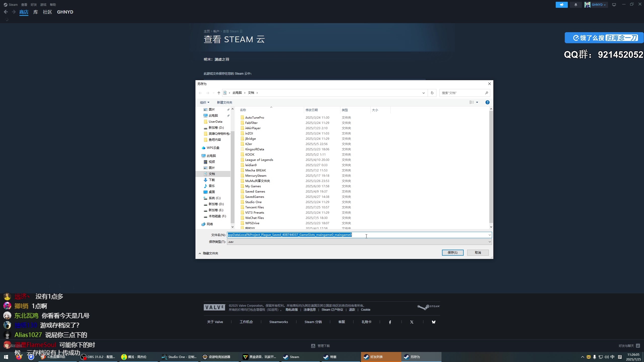This screenshot has width=644, height=362.
Task: Select the Mecha BREAK folder row
Action: pos(256,170)
